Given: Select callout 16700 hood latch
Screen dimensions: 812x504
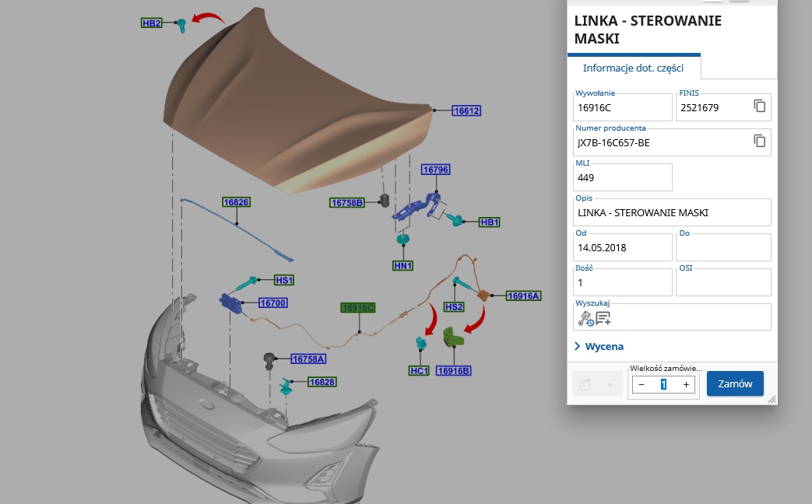Looking at the screenshot, I should (x=273, y=303).
